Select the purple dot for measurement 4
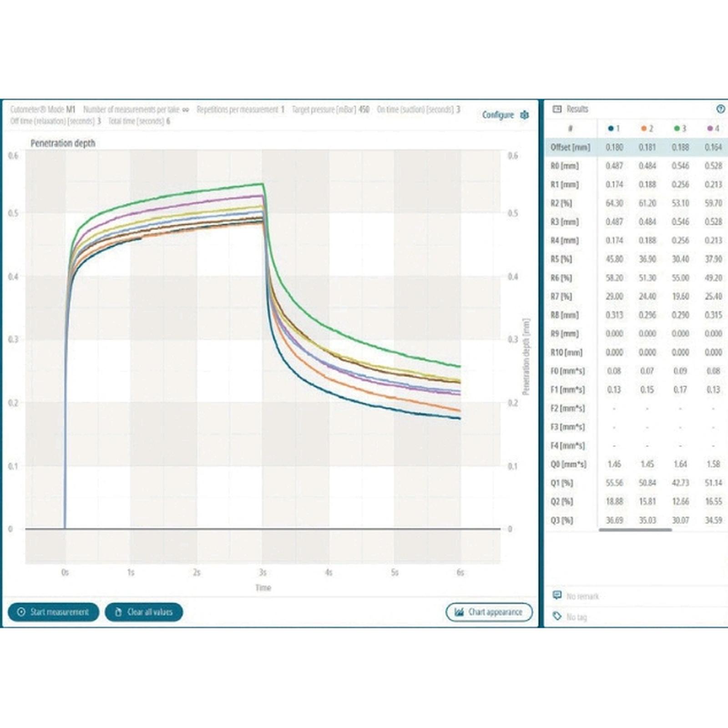Image resolution: width=728 pixels, height=728 pixels. (x=710, y=129)
